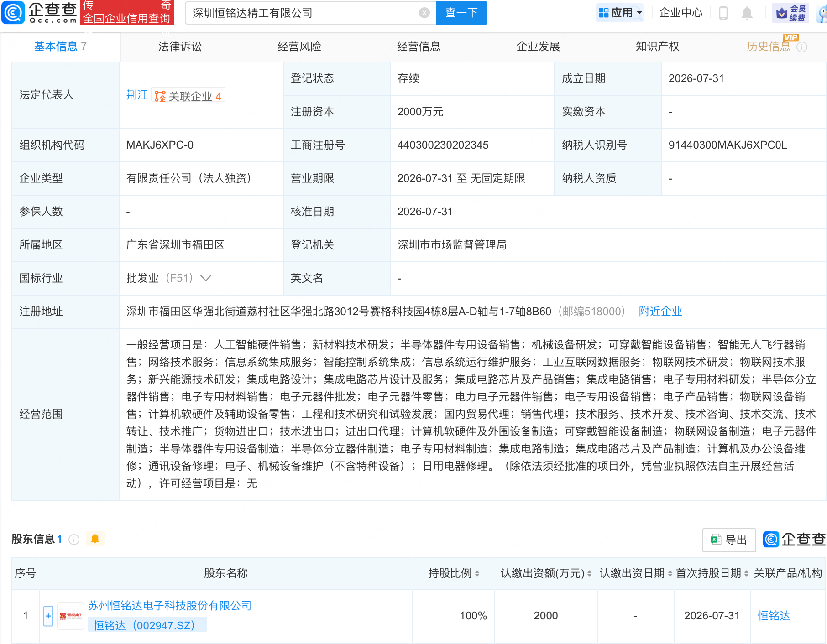Click the info icon next to 股东信息

[x=74, y=540]
